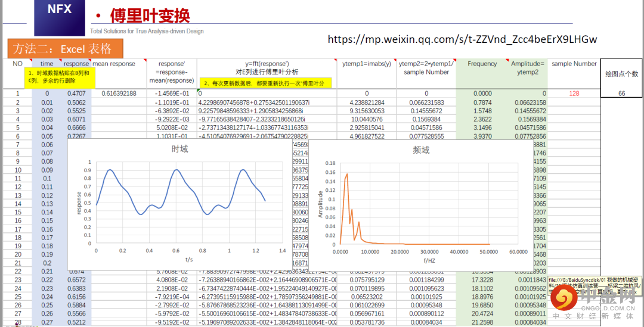This screenshot has height=327, width=644.
Task: Open the mp.weixin.qq.com article link
Action: 462,39
